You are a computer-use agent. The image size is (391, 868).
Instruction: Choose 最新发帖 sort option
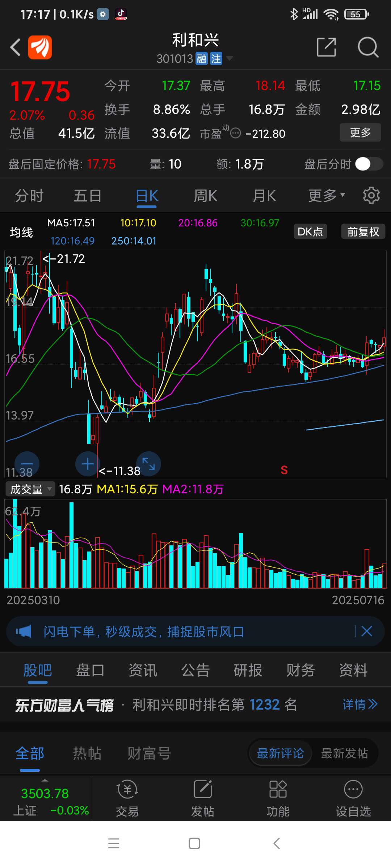tap(344, 753)
